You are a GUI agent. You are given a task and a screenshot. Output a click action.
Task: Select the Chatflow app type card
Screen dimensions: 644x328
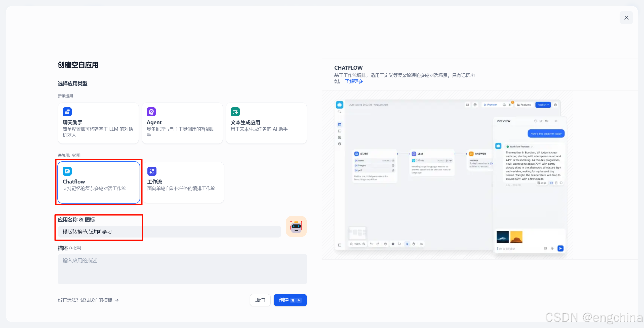tap(99, 182)
